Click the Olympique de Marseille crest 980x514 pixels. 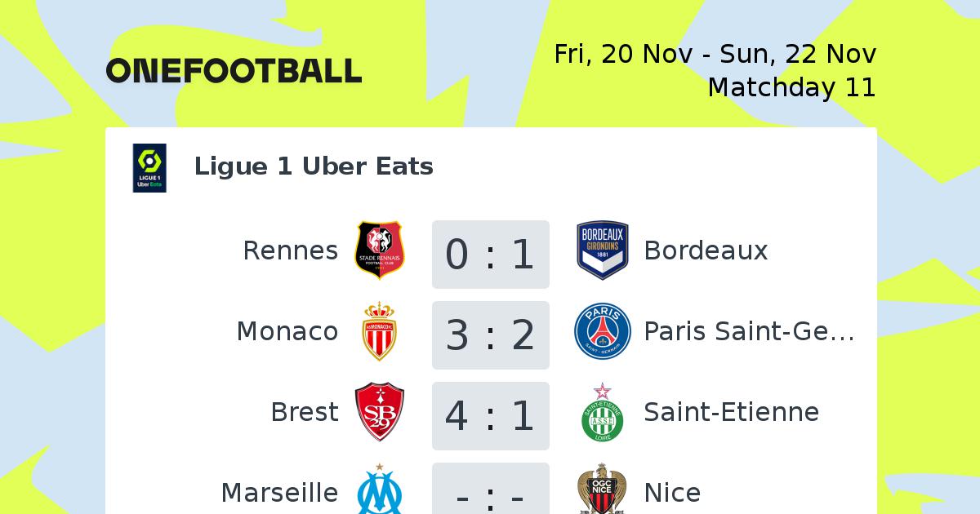click(381, 490)
